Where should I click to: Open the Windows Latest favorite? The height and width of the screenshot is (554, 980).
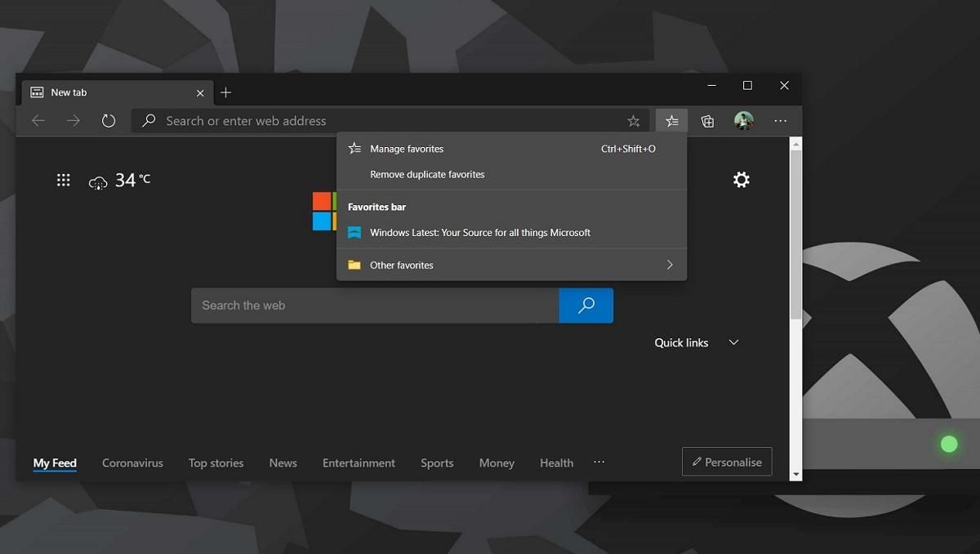tap(479, 232)
